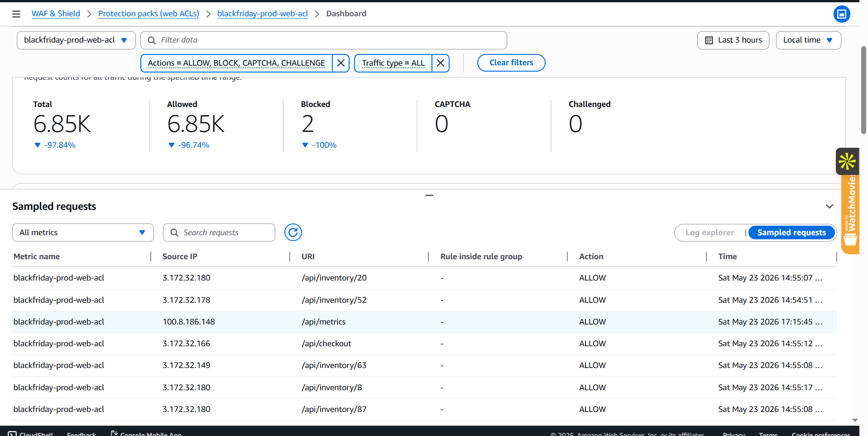Select the Sampled requests toggle button
Screen dimensions: 868x436
[791, 233]
